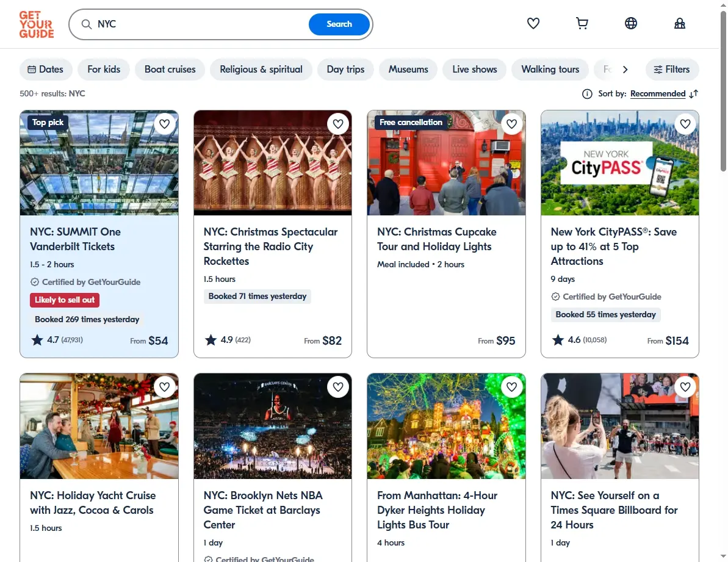The width and height of the screenshot is (728, 562).
Task: Open wishlist heart icon in the header
Action: pos(533,23)
